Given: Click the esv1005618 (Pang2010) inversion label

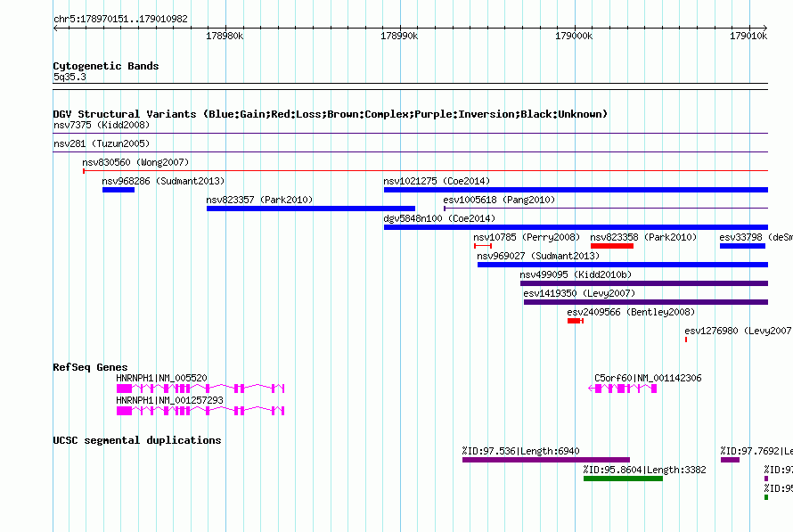Looking at the screenshot, I should (499, 200).
